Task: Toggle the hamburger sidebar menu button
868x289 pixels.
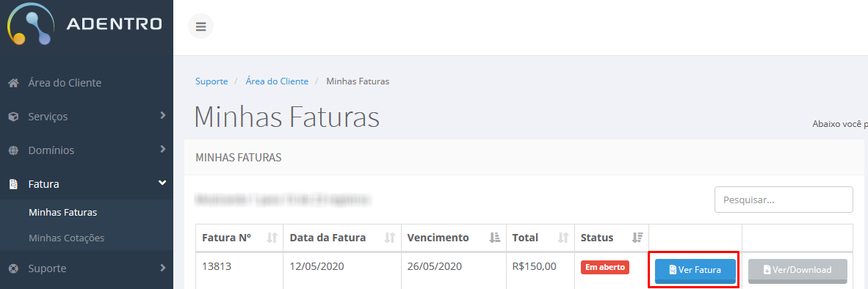Action: [201, 26]
